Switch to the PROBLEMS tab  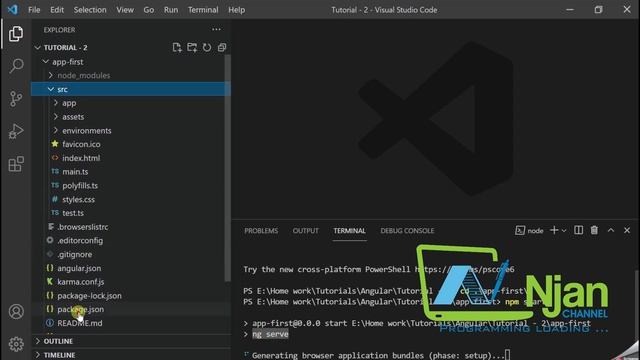click(x=261, y=231)
